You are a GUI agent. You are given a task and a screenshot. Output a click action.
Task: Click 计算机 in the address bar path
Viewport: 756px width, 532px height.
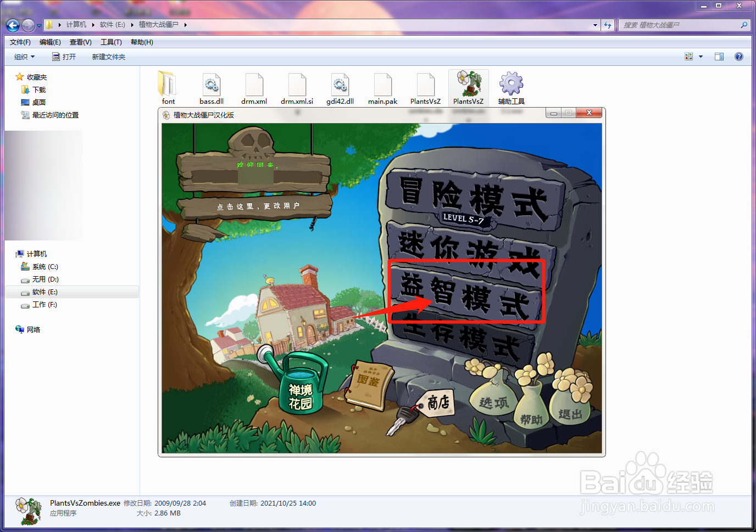click(x=76, y=25)
